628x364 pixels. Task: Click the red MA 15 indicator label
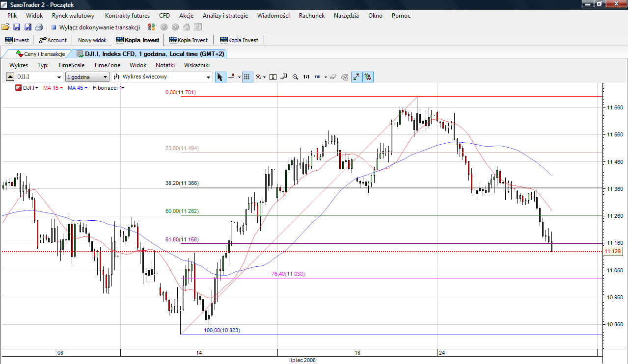click(x=51, y=88)
